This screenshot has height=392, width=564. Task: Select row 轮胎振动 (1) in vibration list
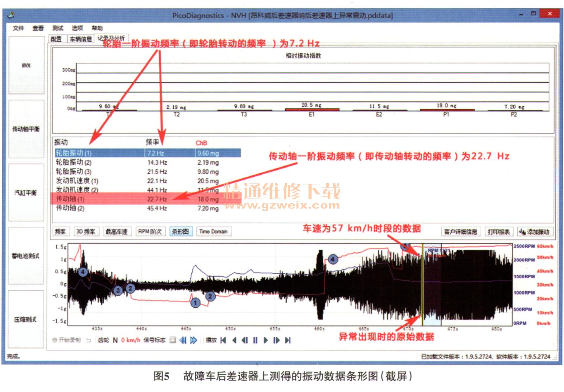point(148,153)
